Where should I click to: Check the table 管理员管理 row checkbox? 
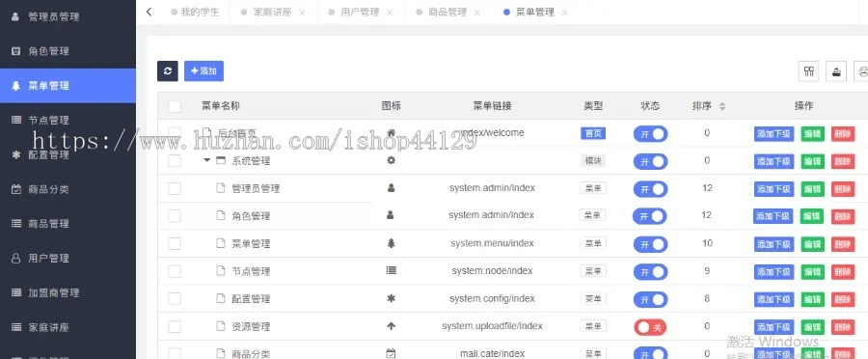(x=175, y=188)
